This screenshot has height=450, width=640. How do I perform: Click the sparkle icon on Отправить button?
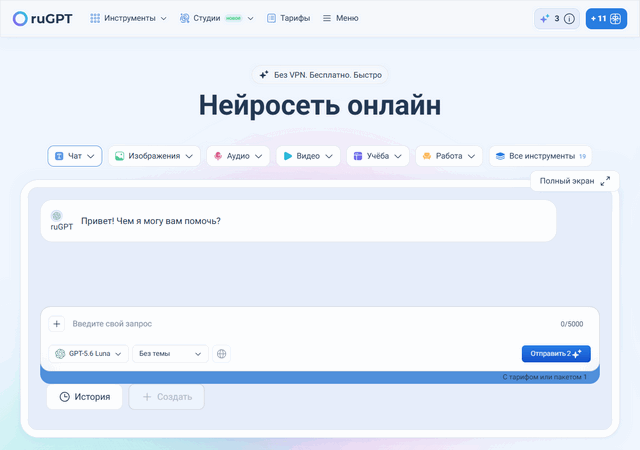point(577,354)
